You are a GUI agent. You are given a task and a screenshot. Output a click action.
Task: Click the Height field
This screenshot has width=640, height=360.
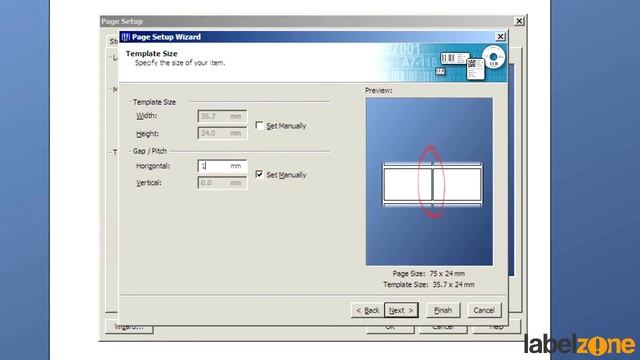222,133
